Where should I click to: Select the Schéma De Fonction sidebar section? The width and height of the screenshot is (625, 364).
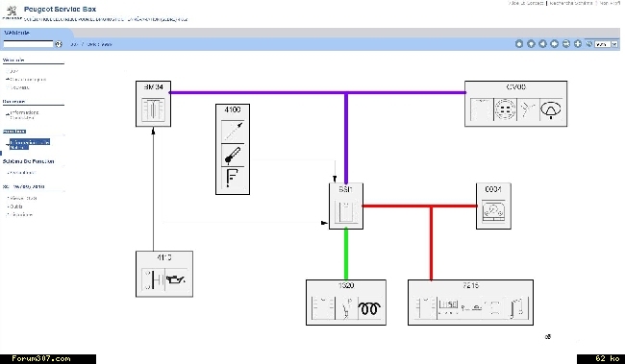28,161
